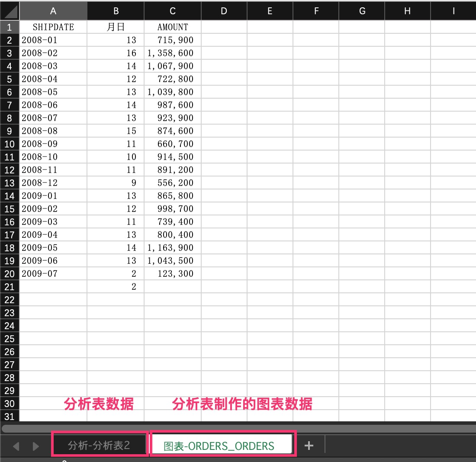
Task: Click amount cell 914,500
Action: pyautogui.click(x=172, y=157)
